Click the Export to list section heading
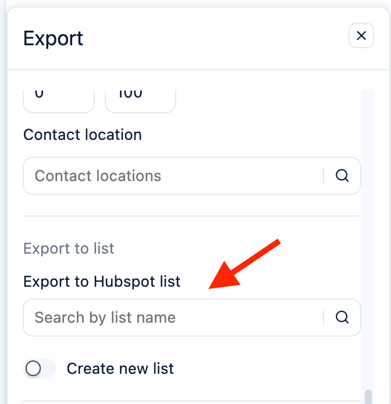The width and height of the screenshot is (391, 404). tap(69, 249)
